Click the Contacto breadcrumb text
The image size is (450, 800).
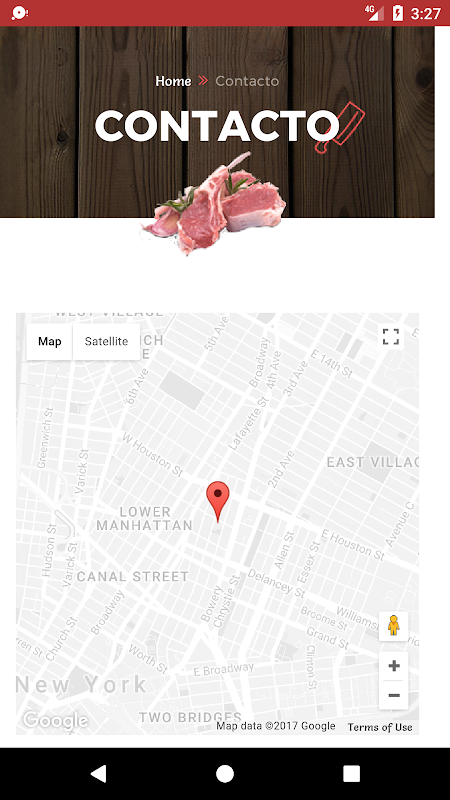(247, 81)
